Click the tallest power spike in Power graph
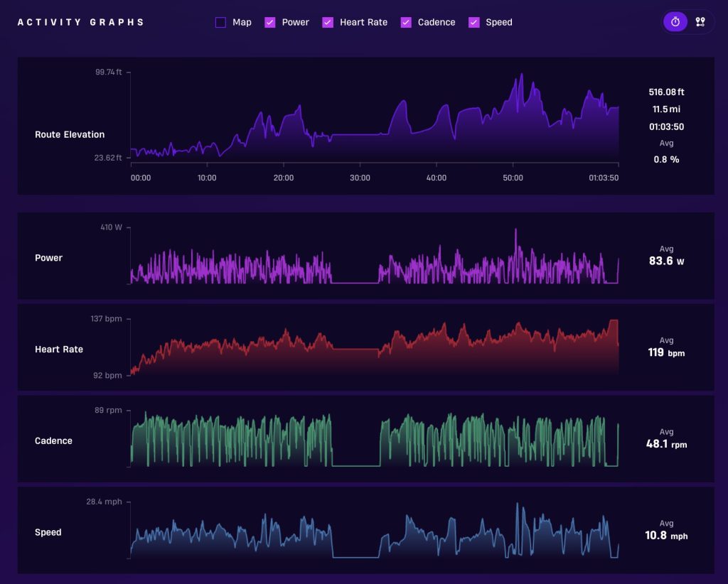Image resolution: width=728 pixels, height=584 pixels. click(515, 230)
